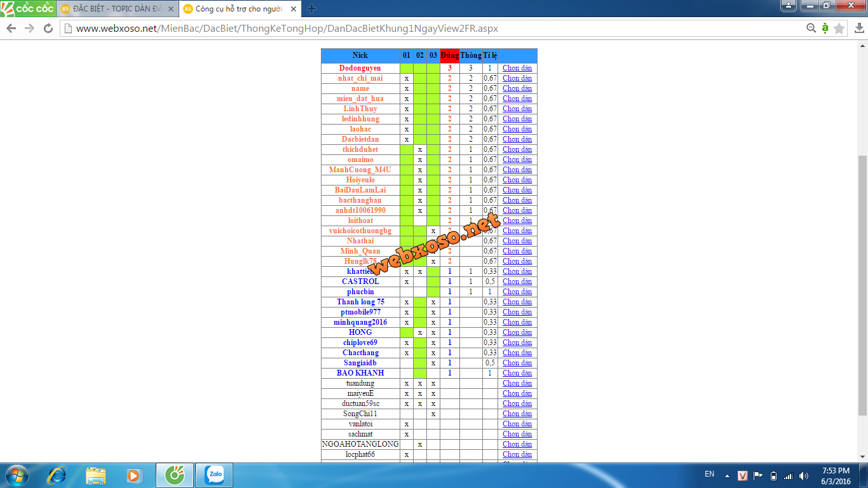Click the EN language indicator in tray

coord(709,474)
